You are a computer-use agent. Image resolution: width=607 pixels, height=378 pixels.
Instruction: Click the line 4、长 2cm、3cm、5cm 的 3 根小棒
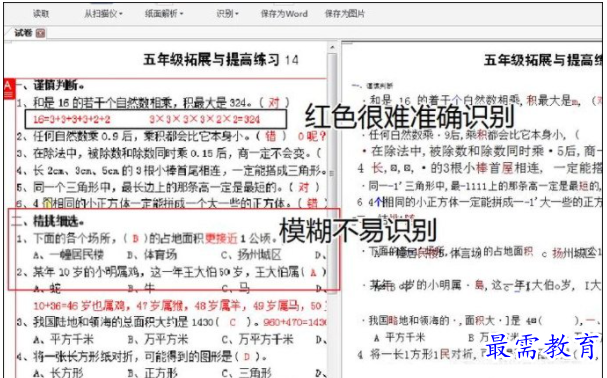pyautogui.click(x=171, y=170)
